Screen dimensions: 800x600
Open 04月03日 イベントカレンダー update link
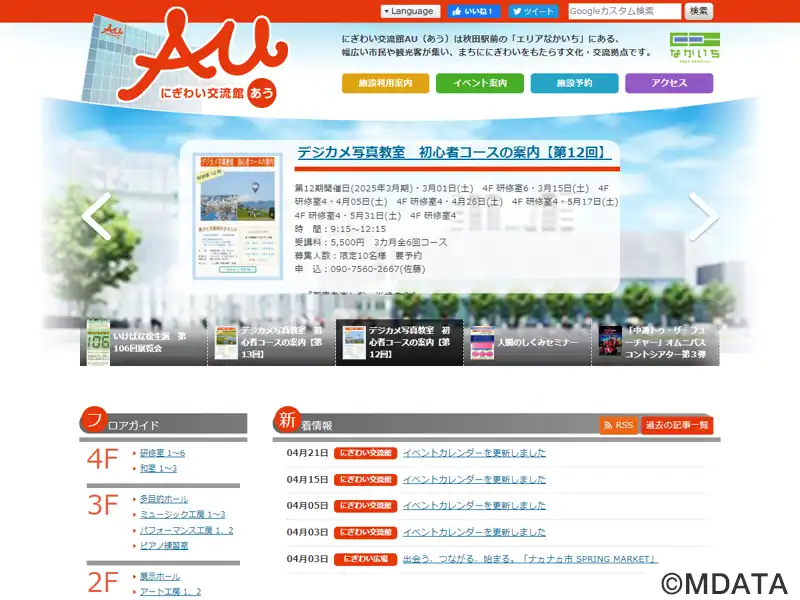[474, 532]
